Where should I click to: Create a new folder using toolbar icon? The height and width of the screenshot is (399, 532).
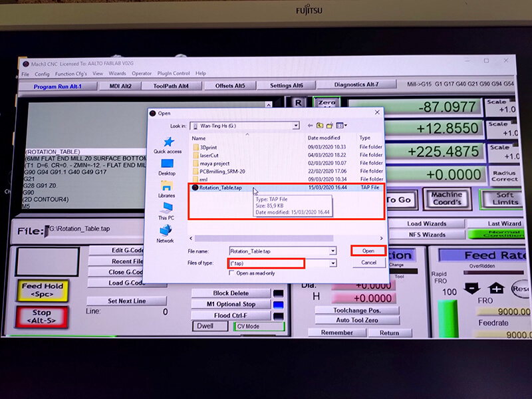(330, 125)
